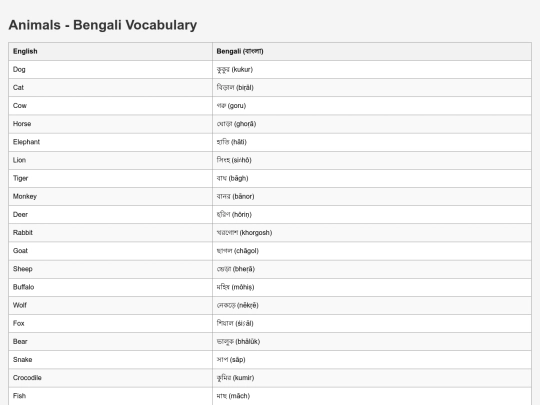
Task: Click the English column header
Action: 111,51
